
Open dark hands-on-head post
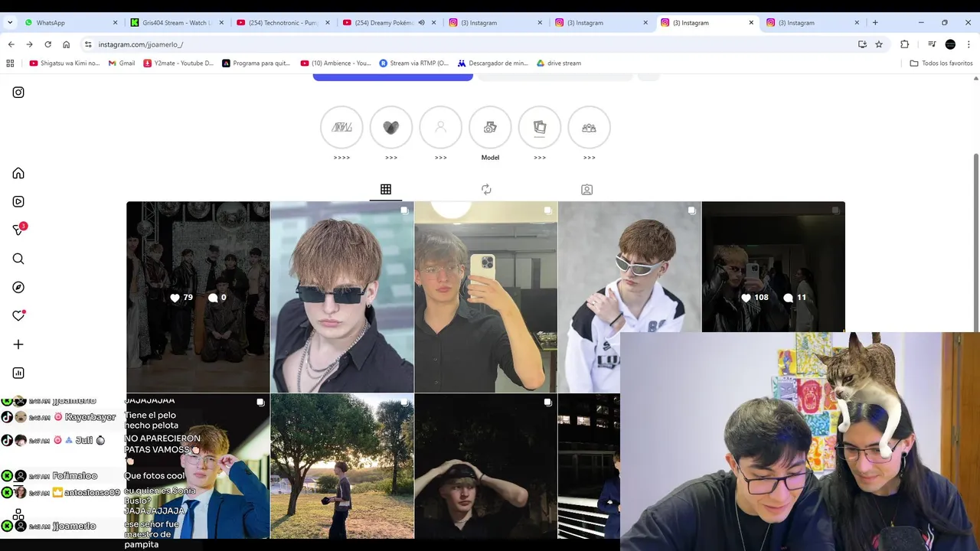[486, 467]
